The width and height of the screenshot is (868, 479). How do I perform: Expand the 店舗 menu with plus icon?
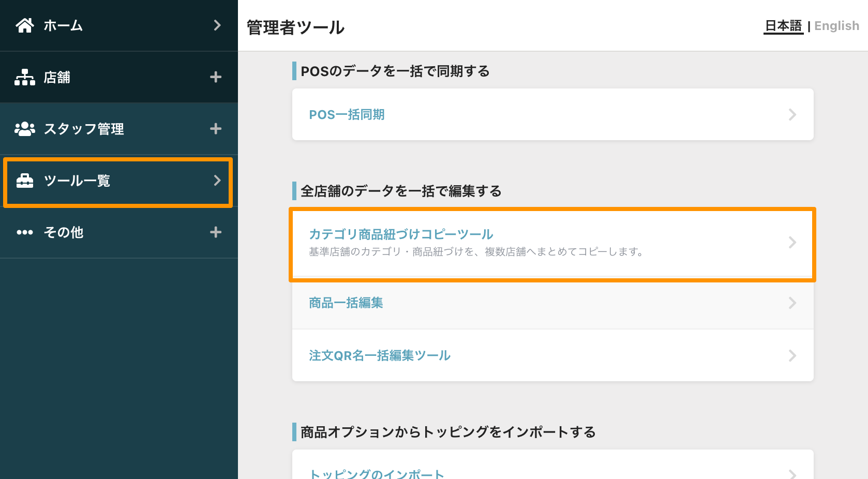(x=216, y=77)
